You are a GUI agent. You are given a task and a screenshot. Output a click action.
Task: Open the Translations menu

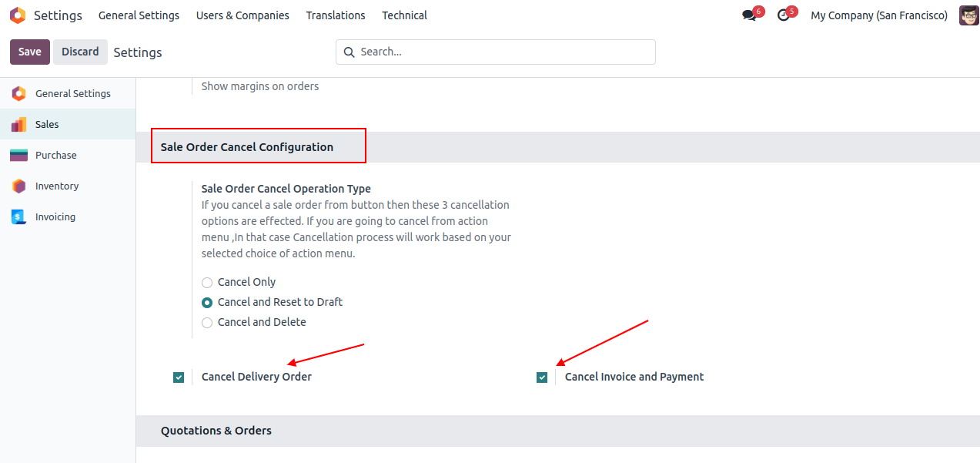pos(336,15)
